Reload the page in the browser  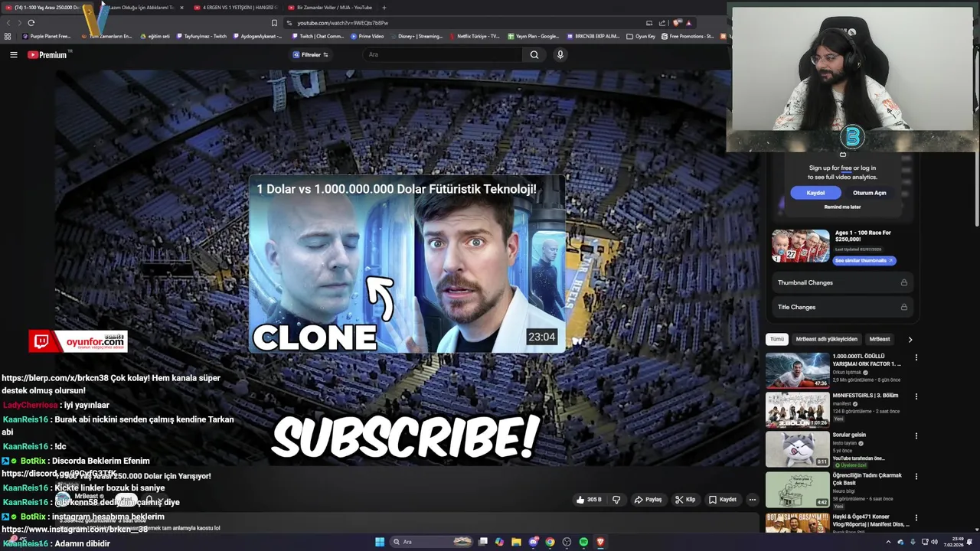(x=31, y=23)
